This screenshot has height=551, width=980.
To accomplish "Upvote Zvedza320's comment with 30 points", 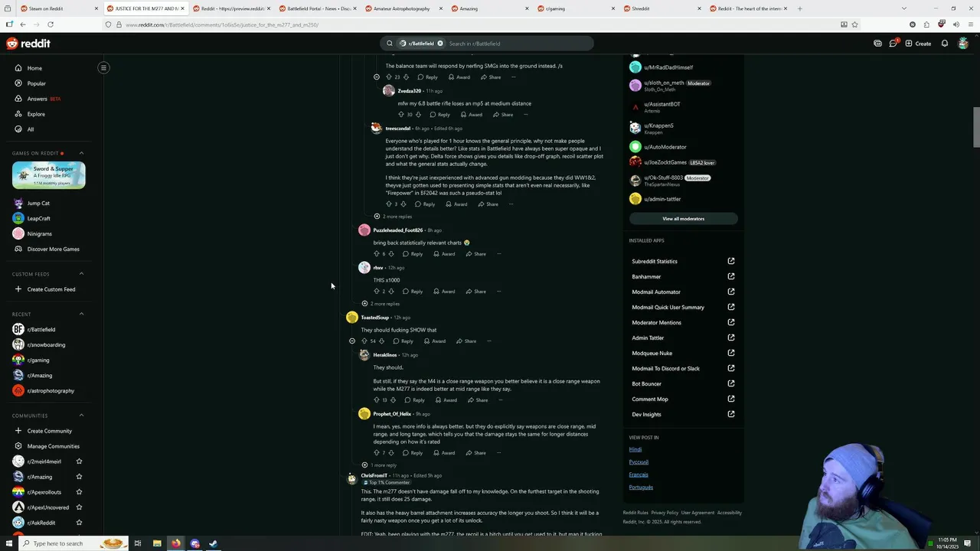I will pos(400,115).
